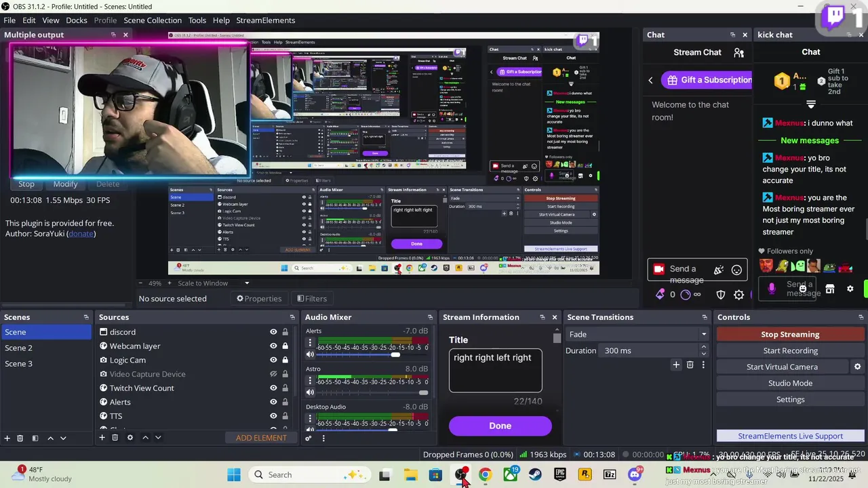Open Google Chrome from the taskbar
This screenshot has width=868, height=488.
point(485,475)
